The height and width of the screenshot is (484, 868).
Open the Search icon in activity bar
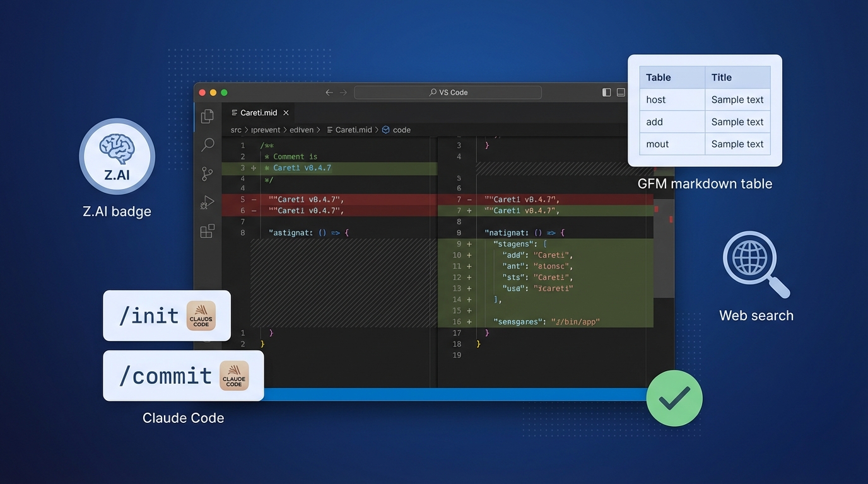tap(208, 145)
